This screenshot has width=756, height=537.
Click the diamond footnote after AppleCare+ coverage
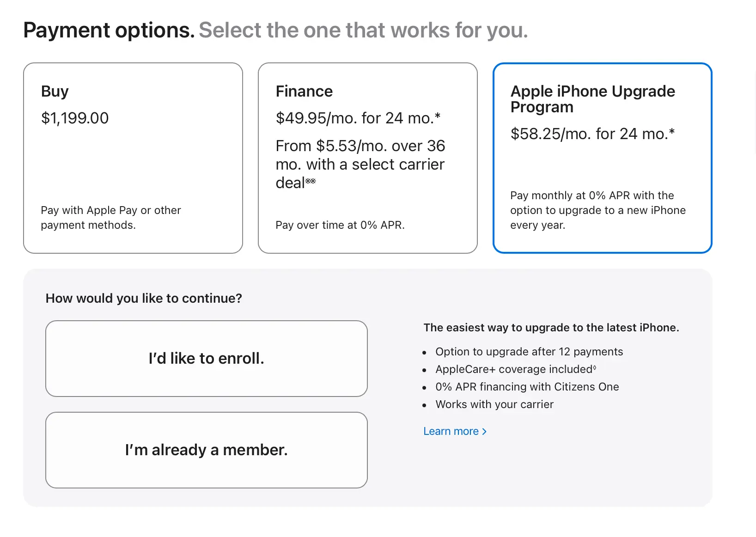click(595, 368)
